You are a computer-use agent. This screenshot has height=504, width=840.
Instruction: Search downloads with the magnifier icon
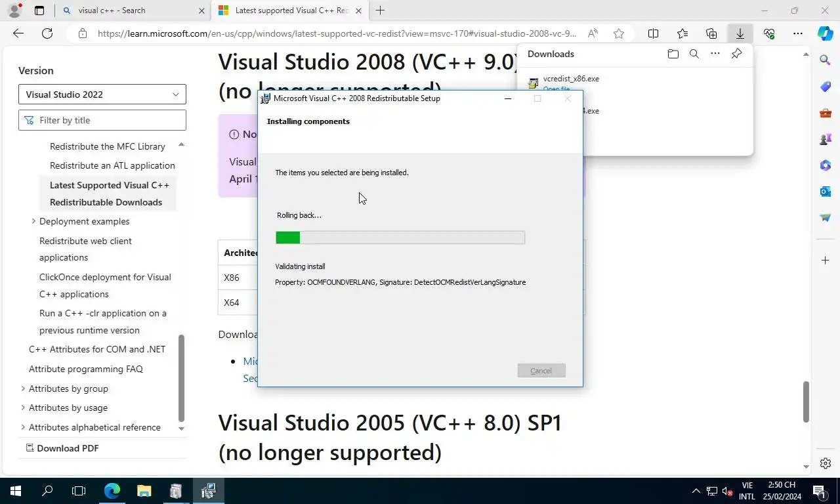[x=694, y=54]
